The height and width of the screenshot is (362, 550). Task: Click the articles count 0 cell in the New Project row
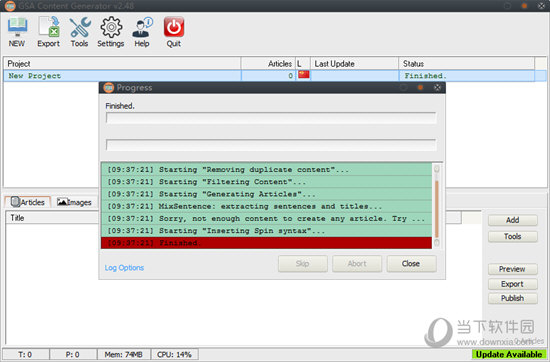coord(268,76)
